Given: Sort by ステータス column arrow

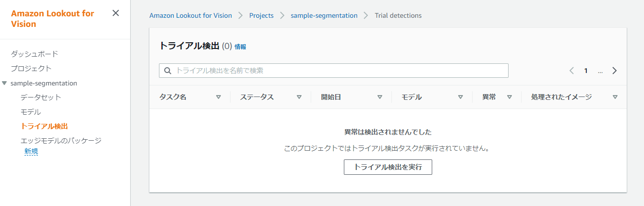Looking at the screenshot, I should [299, 97].
